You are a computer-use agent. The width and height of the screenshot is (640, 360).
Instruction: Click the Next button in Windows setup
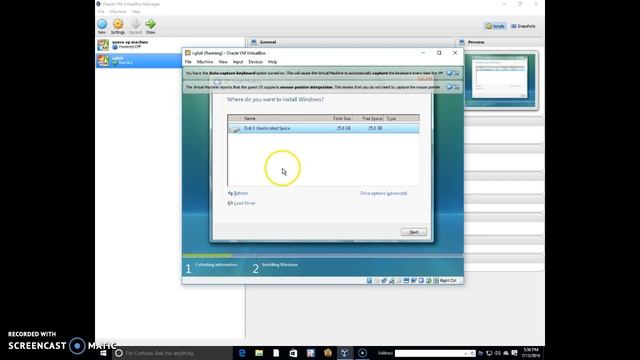point(413,232)
